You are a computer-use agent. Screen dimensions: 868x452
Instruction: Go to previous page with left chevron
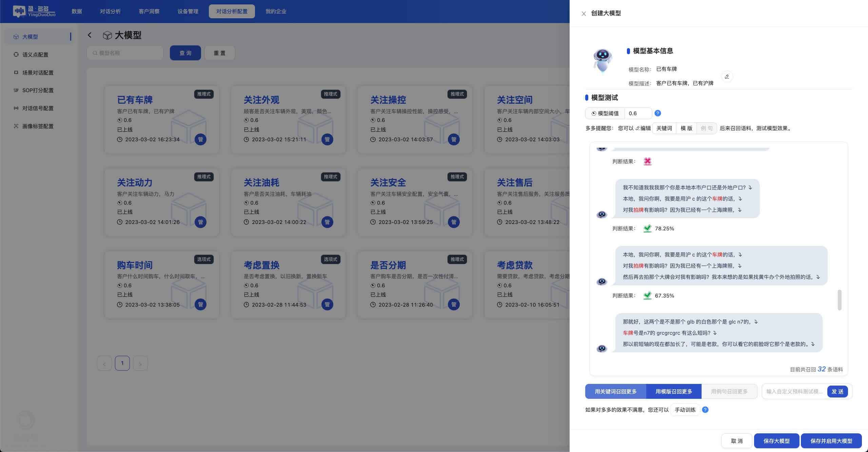[x=104, y=364]
